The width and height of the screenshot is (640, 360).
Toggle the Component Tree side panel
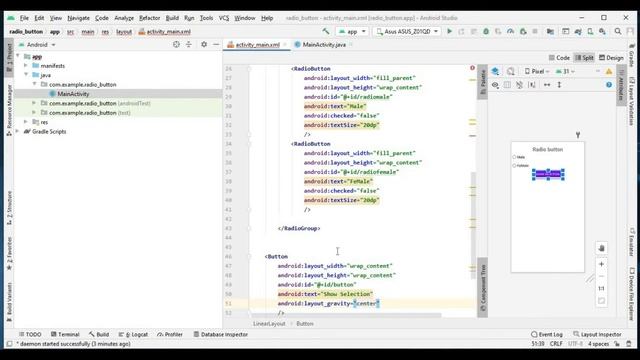coord(482,287)
